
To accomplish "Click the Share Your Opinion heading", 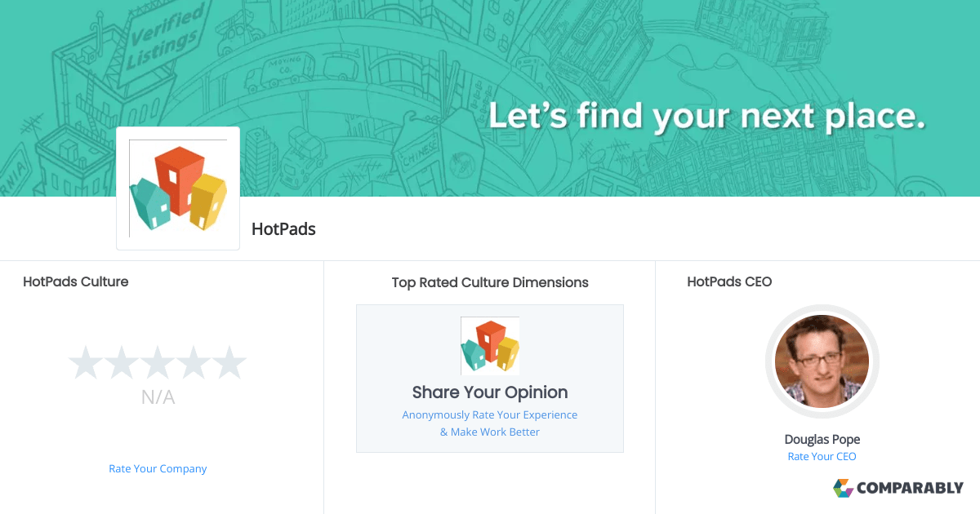I will click(489, 392).
